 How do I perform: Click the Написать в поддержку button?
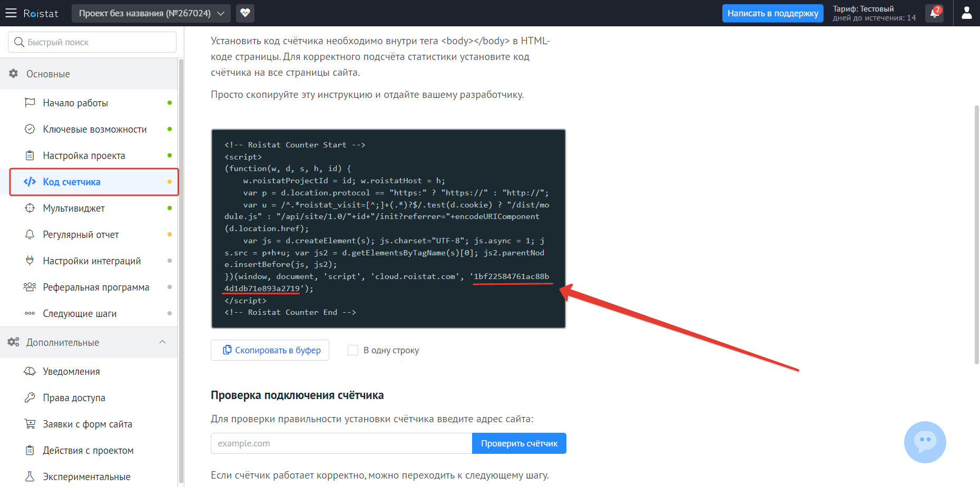point(772,13)
